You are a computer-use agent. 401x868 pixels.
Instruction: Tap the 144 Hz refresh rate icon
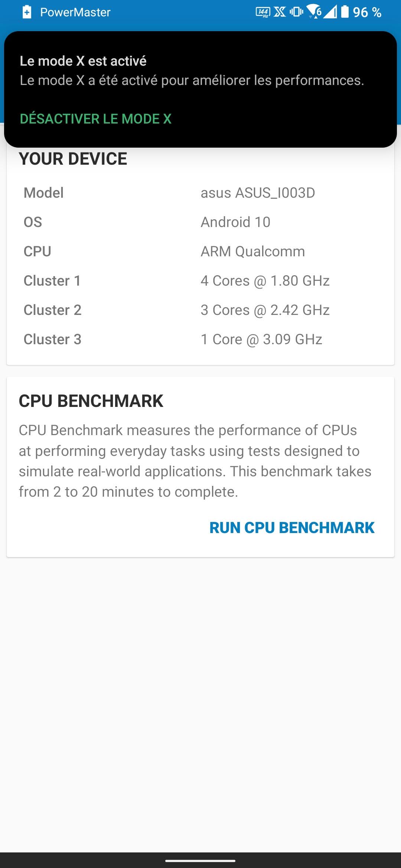pos(263,12)
